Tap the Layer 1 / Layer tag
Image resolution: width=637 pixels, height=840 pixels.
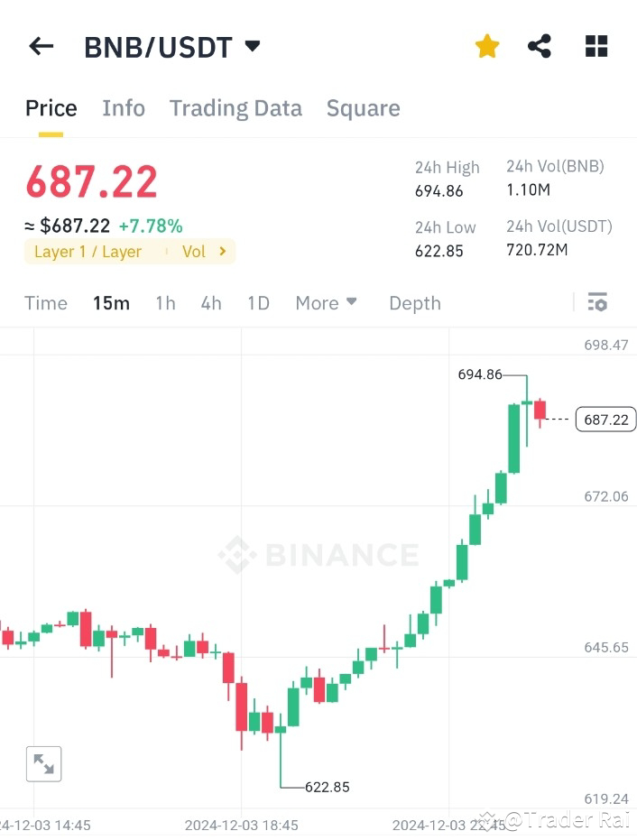[88, 252]
